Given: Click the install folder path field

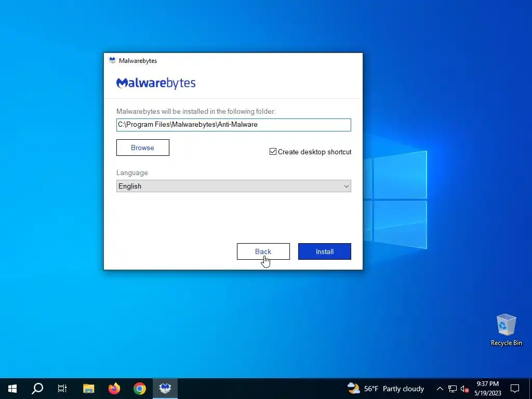Looking at the screenshot, I should click(233, 125).
